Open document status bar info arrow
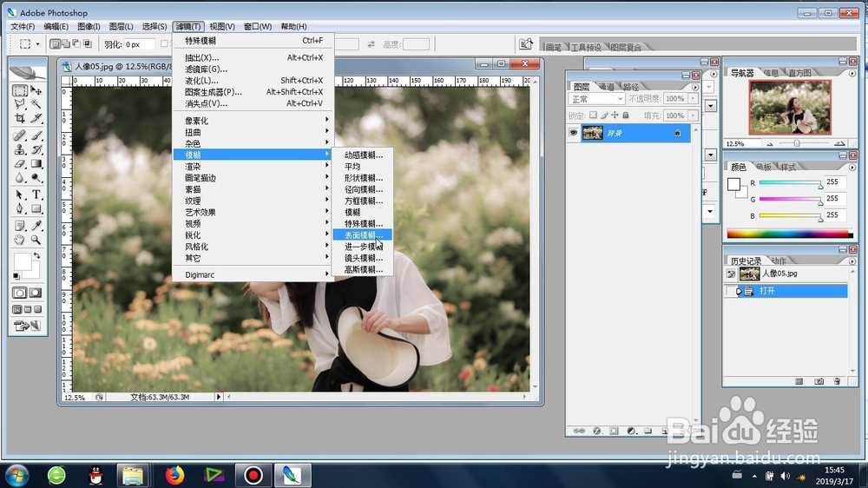868x488 pixels. pos(219,397)
